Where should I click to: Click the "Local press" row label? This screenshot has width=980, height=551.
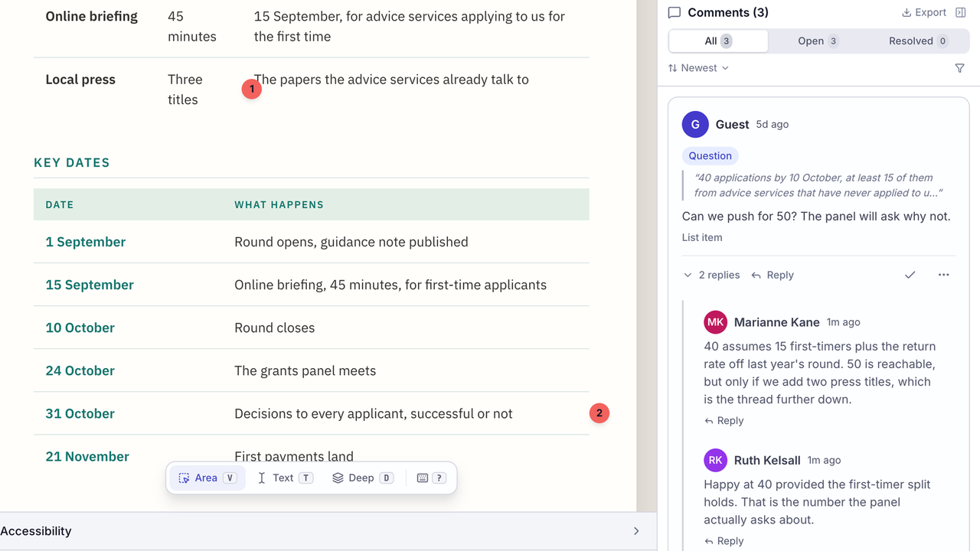click(80, 80)
